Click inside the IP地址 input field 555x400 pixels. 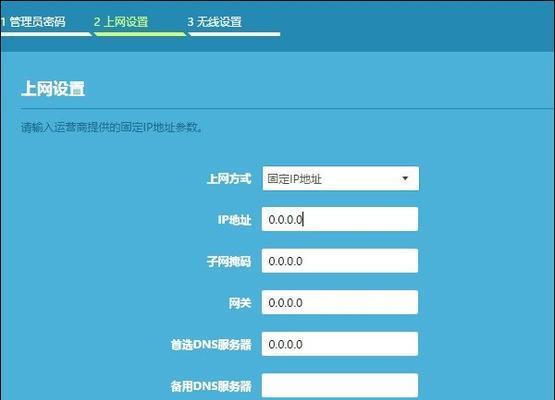coord(340,219)
